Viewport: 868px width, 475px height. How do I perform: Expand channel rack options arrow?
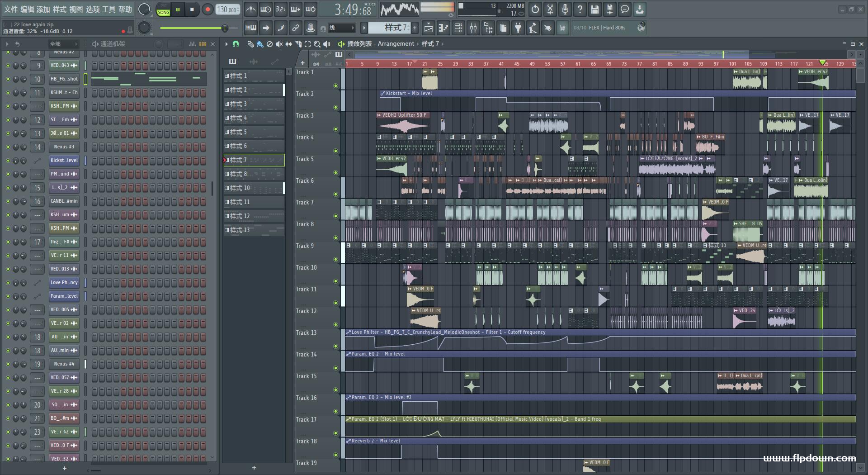coord(7,44)
